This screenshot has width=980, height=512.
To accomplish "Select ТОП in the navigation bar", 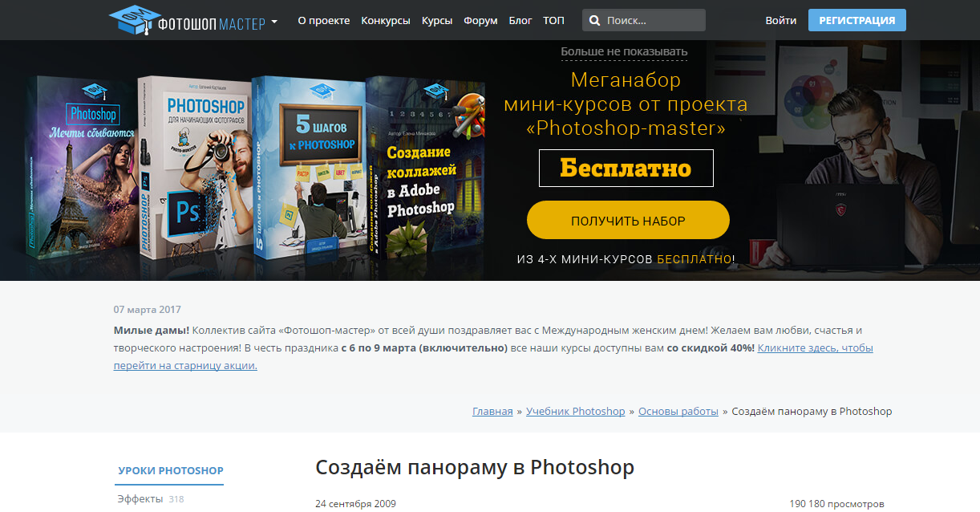I will tap(553, 20).
